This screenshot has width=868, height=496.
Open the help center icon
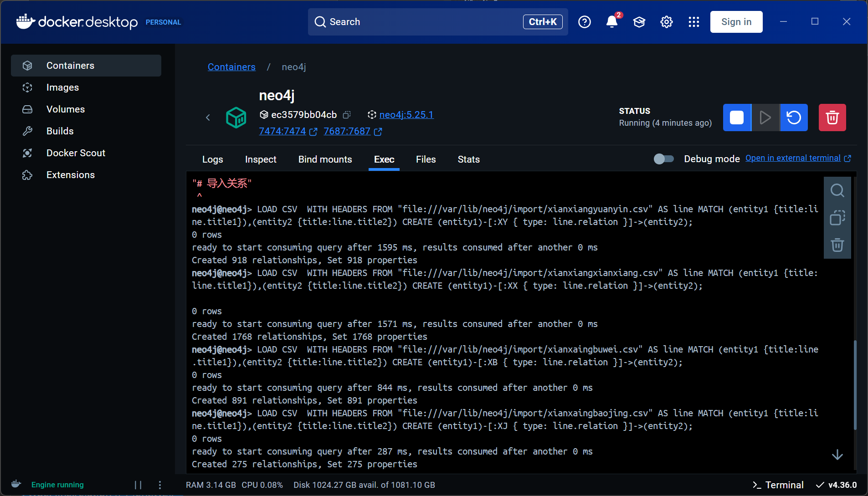tap(585, 22)
